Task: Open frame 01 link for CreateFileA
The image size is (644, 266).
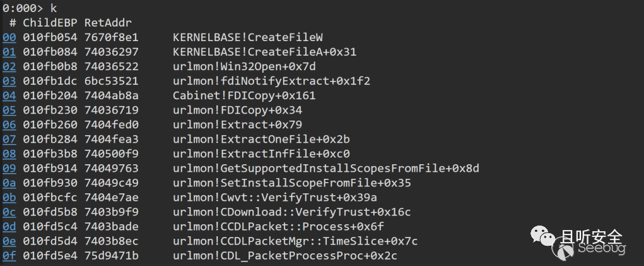Action: [x=9, y=52]
